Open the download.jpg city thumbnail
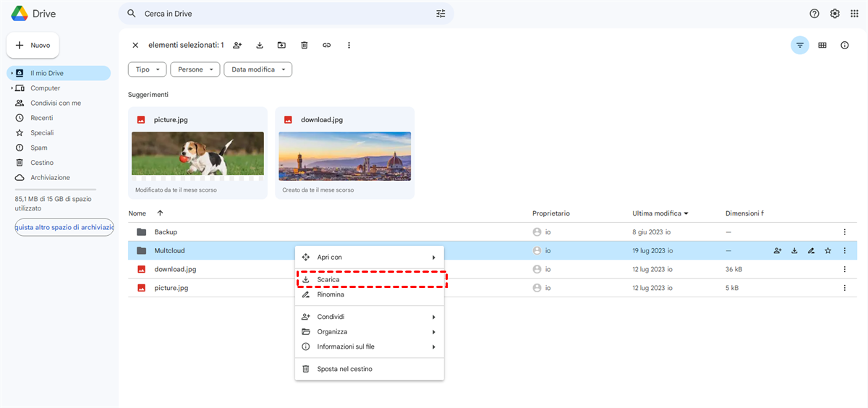The width and height of the screenshot is (868, 408). (344, 156)
